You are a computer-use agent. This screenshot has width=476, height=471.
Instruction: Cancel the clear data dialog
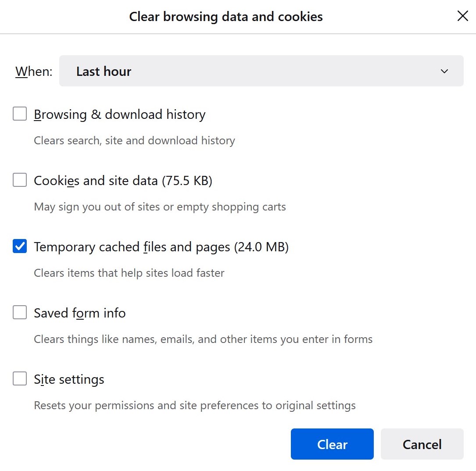point(422,444)
